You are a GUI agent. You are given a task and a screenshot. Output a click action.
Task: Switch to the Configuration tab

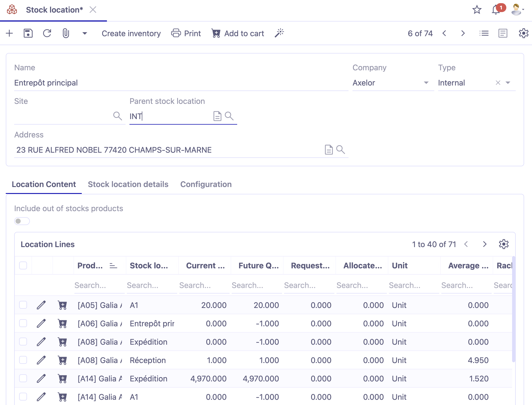point(206,184)
